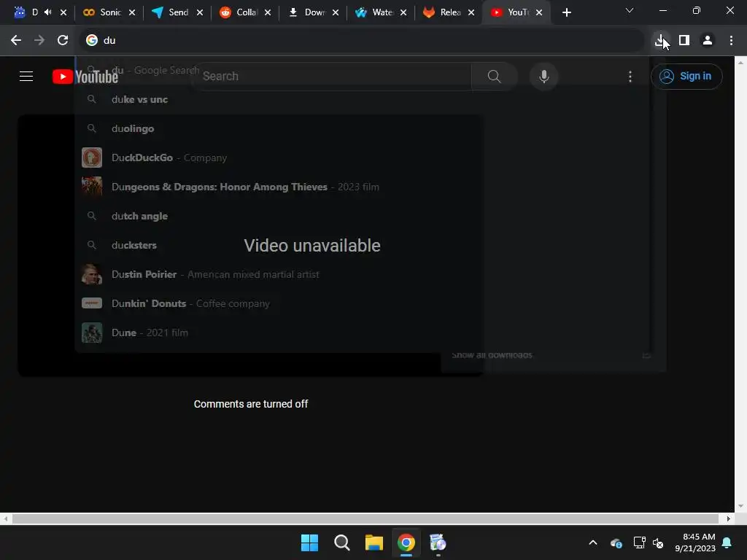
Task: Close the Sonic tab
Action: point(132,12)
